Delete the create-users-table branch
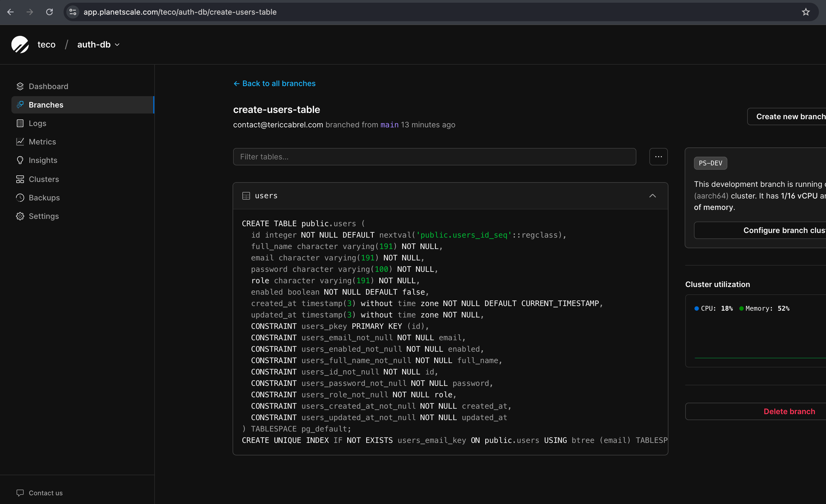 (789, 411)
